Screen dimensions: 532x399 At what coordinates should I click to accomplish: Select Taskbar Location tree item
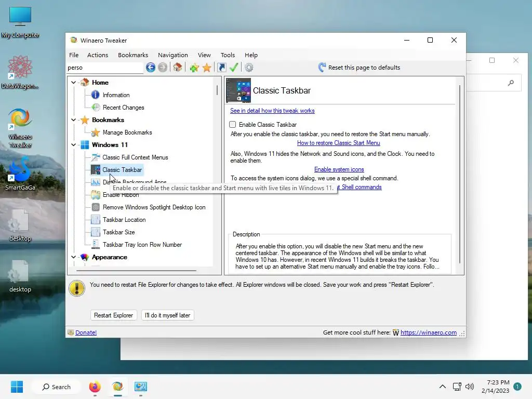tap(124, 220)
